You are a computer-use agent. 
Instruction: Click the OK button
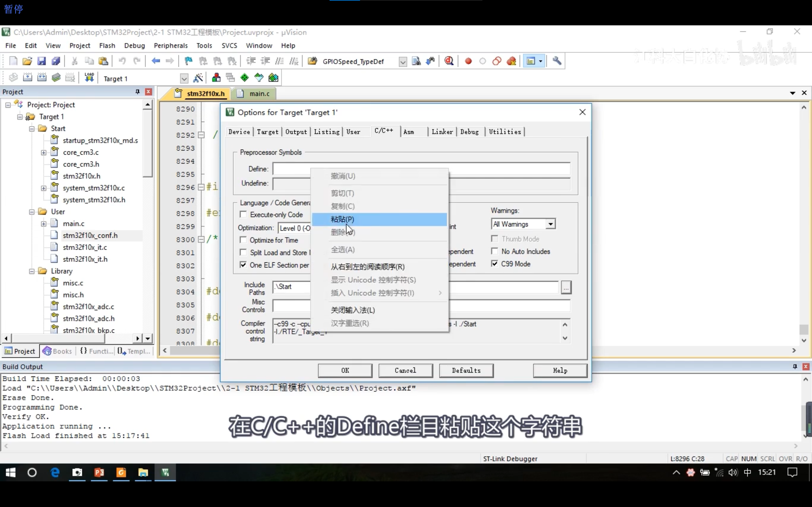(x=345, y=370)
